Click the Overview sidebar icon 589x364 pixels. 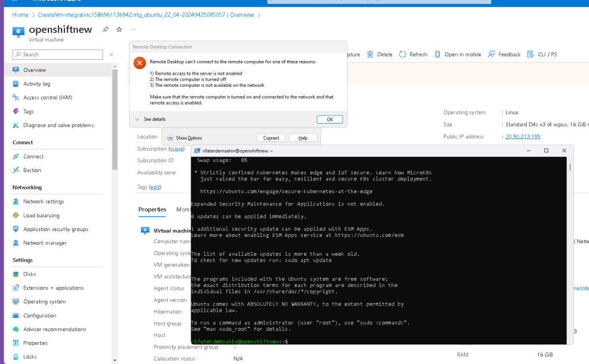tap(16, 70)
